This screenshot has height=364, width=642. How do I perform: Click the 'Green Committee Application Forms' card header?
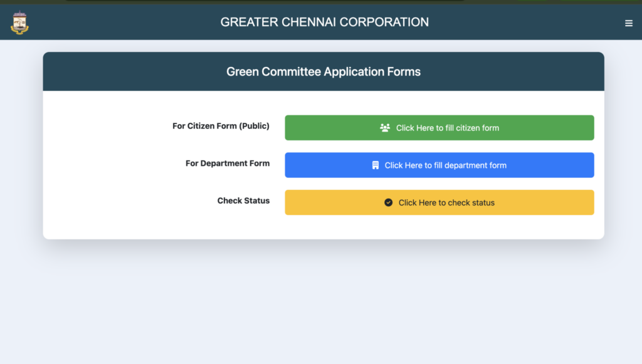324,71
